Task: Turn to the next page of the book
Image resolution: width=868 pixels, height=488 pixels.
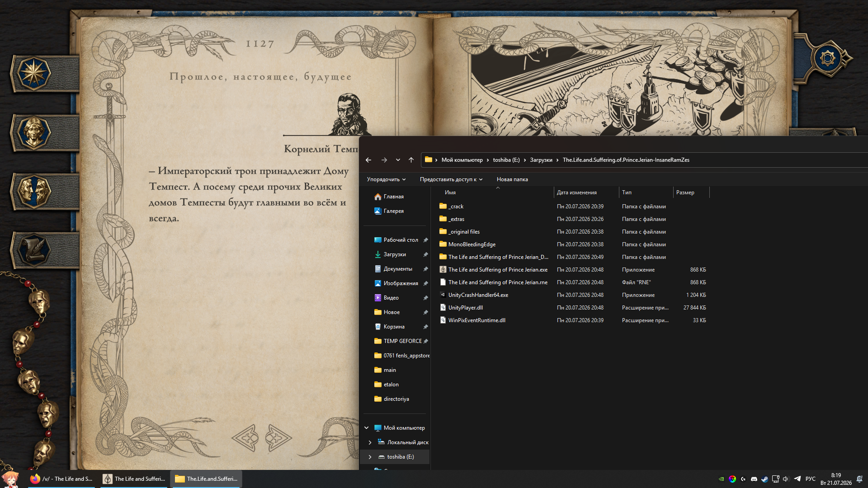Action: [x=278, y=437]
